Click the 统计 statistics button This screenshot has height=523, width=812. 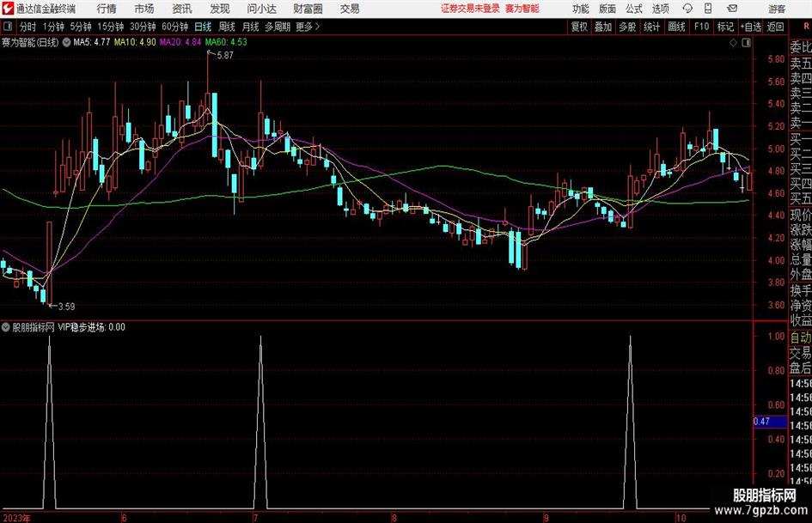[651, 27]
